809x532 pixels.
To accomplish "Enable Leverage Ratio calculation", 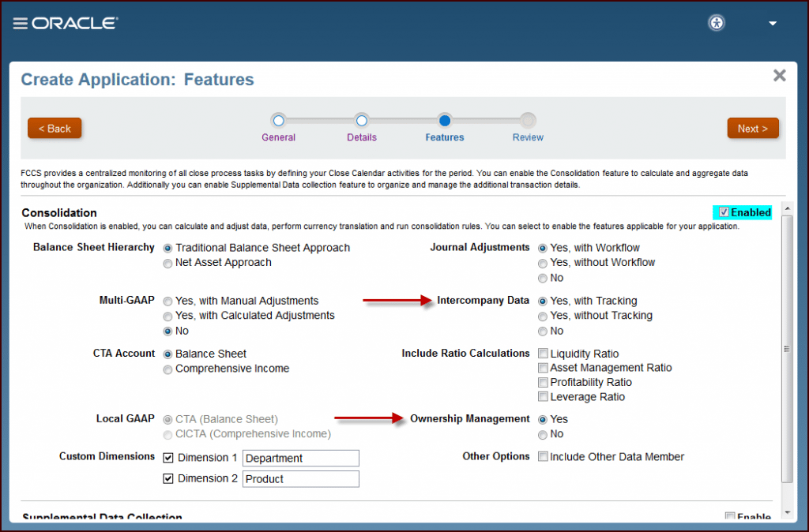I will [543, 397].
